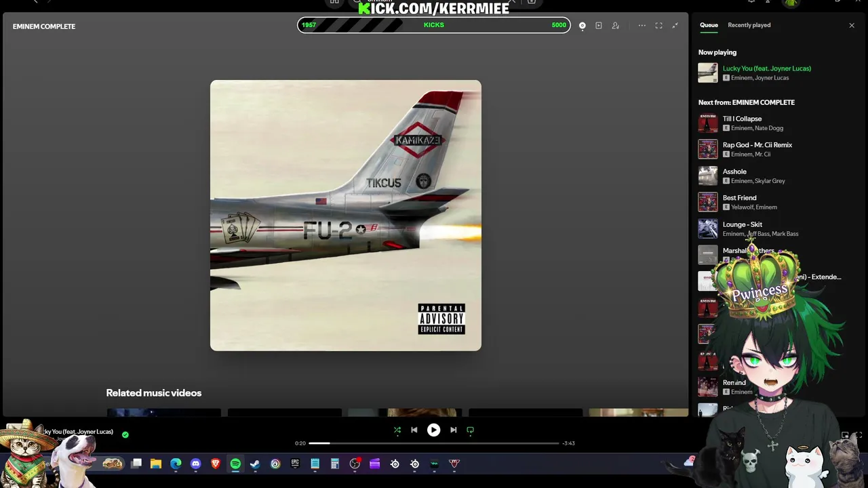This screenshot has width=868, height=488.
Task: Open artists Eminem, Joyner Lucas link
Action: coord(759,78)
